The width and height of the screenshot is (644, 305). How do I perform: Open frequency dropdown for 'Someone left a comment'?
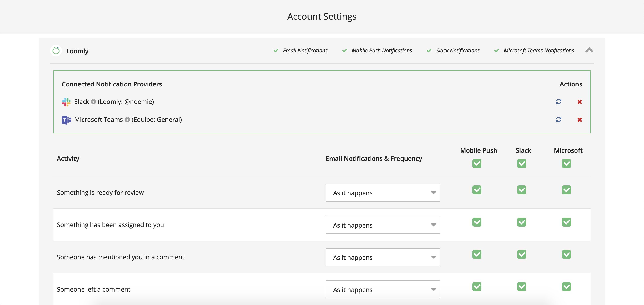click(x=382, y=290)
